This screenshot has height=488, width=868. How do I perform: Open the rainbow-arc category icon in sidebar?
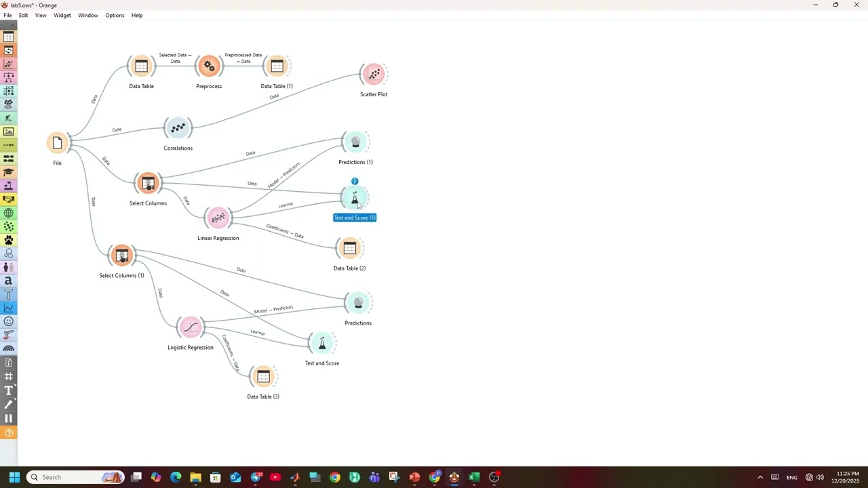pyautogui.click(x=9, y=349)
